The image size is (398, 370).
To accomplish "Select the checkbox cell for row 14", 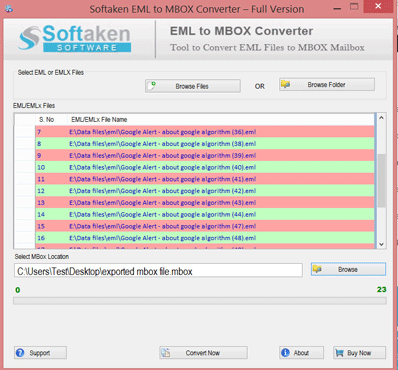I will (x=25, y=214).
